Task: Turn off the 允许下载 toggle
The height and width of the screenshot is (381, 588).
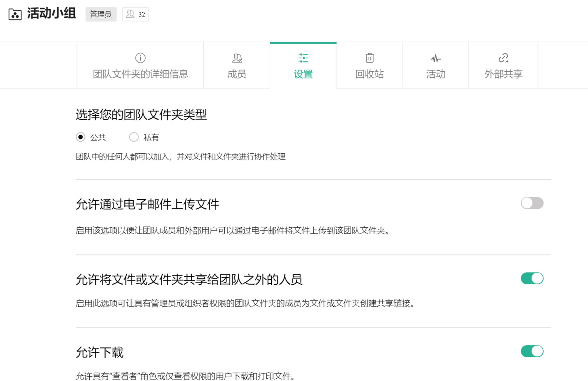Action: (x=532, y=351)
